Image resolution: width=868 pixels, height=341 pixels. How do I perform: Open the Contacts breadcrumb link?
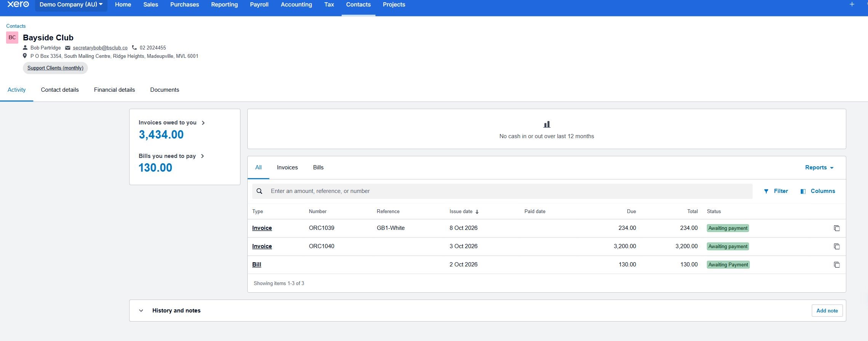coord(16,26)
